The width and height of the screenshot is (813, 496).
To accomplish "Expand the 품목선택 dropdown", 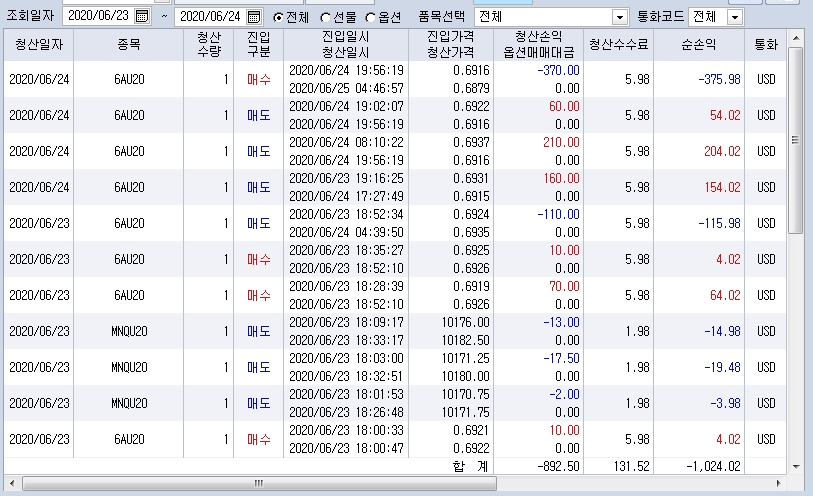I will (620, 17).
